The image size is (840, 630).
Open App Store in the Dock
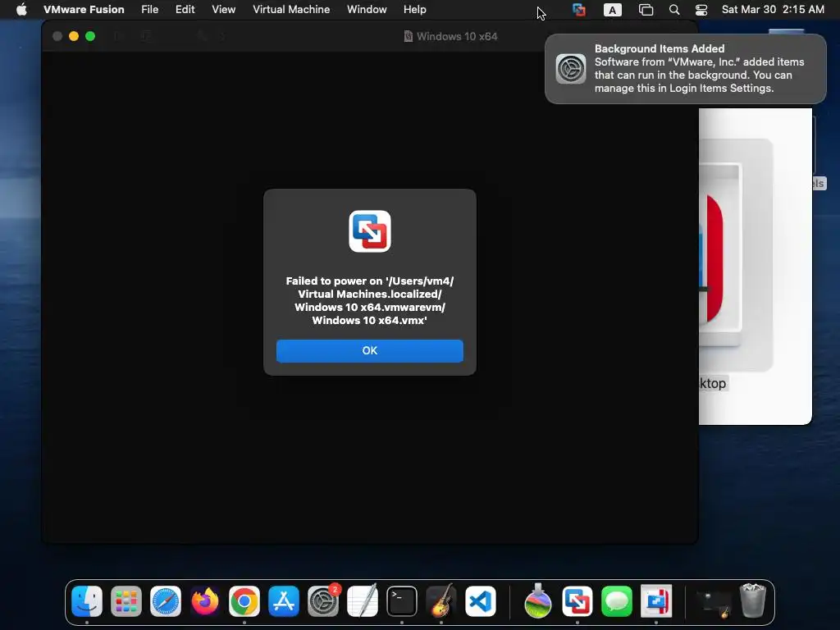point(283,601)
